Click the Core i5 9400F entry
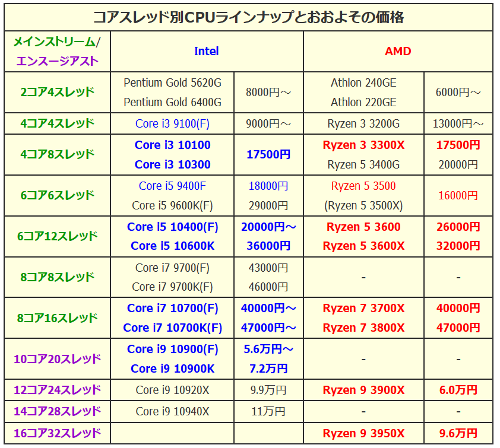500x448 pixels. point(173,186)
